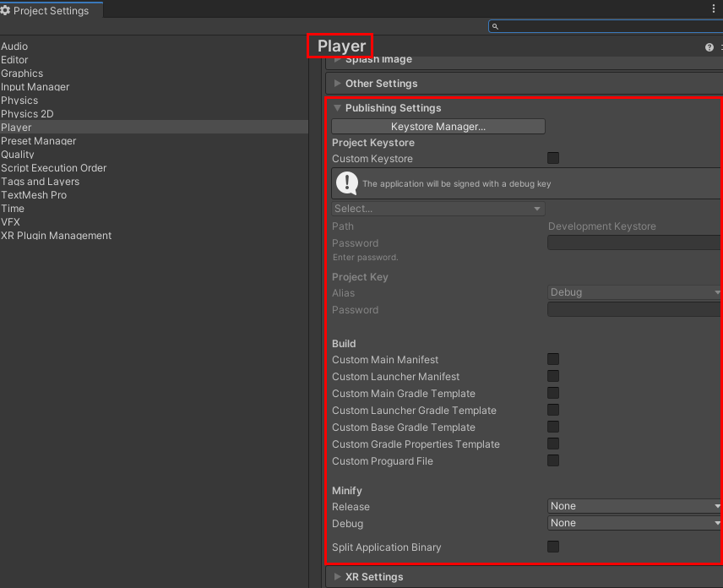This screenshot has height=588, width=723.
Task: Open the Release Minify dropdown
Action: [x=633, y=505]
